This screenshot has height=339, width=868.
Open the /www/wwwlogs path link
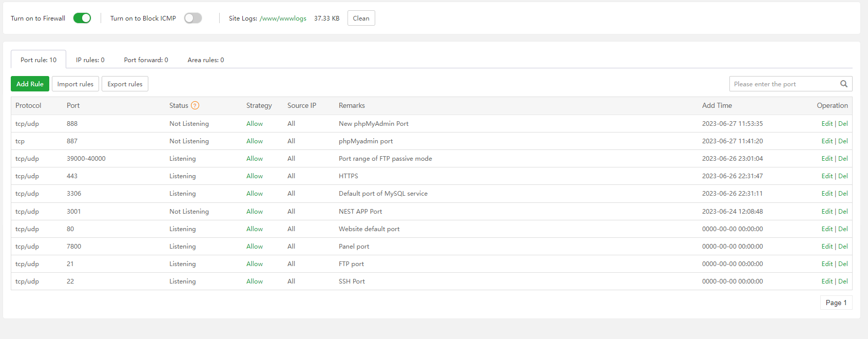283,18
